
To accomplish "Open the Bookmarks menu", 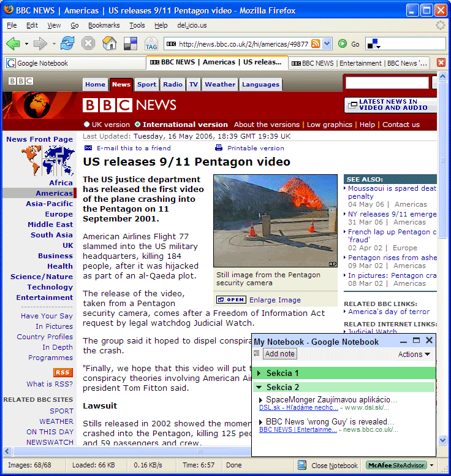I will tap(104, 25).
